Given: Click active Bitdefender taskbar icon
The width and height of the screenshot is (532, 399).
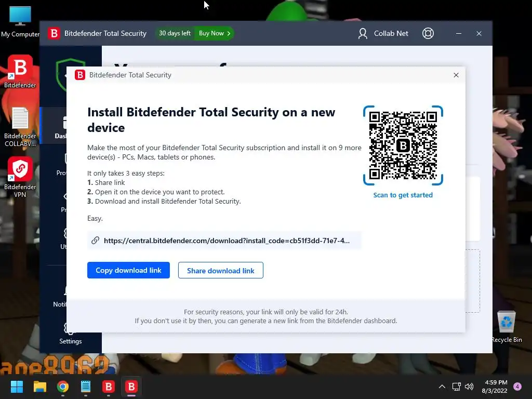Looking at the screenshot, I should tap(131, 387).
